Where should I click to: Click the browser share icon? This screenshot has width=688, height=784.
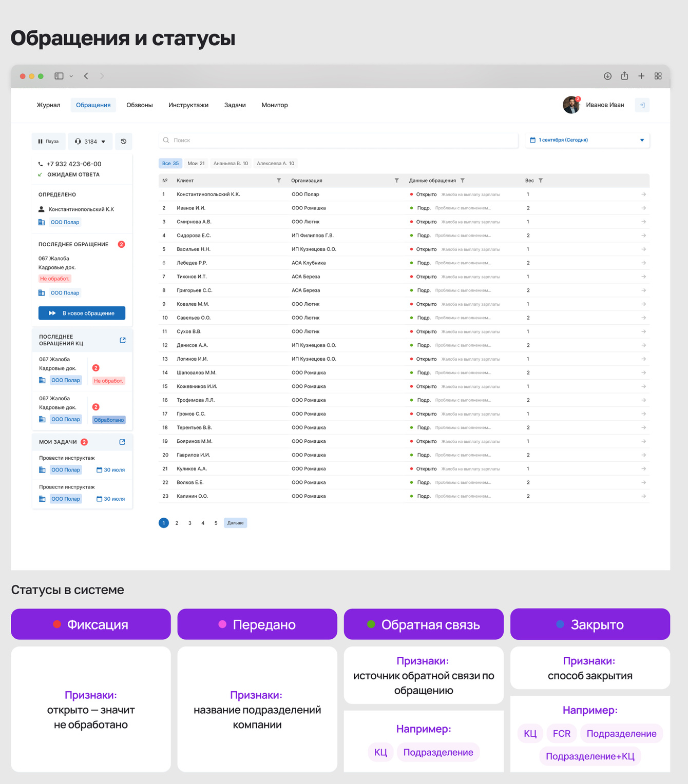pos(624,75)
